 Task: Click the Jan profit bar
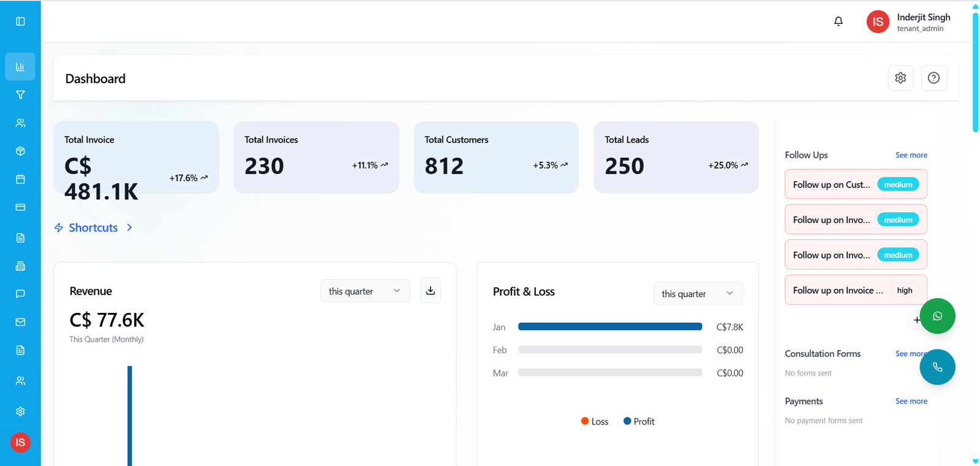(609, 327)
